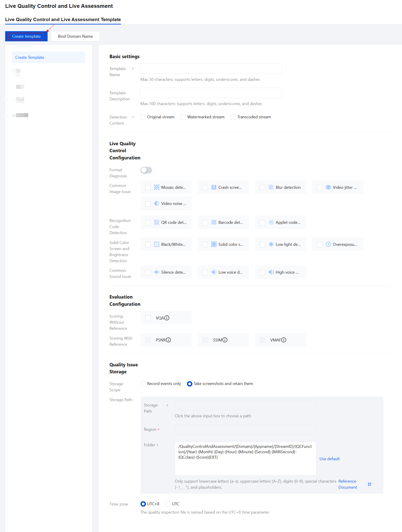Open the Storage Path chooser box
This screenshot has width=402, height=532.
pyautogui.click(x=245, y=405)
